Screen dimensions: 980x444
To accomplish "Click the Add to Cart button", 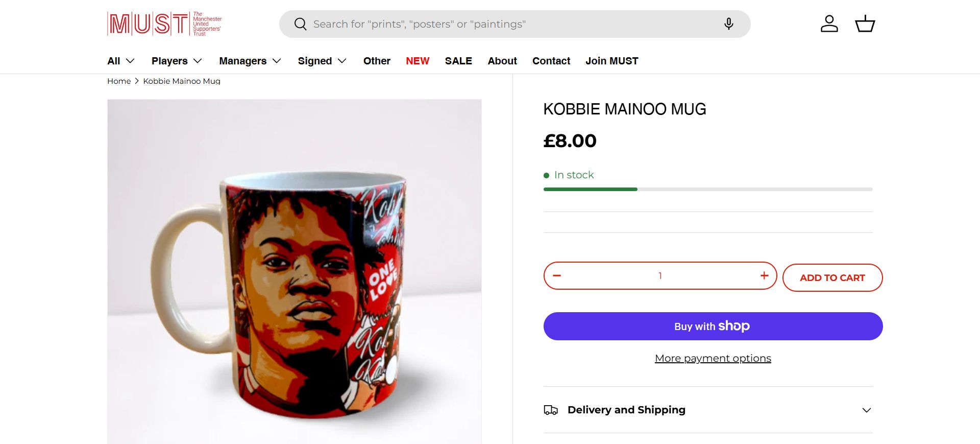I will pyautogui.click(x=832, y=278).
